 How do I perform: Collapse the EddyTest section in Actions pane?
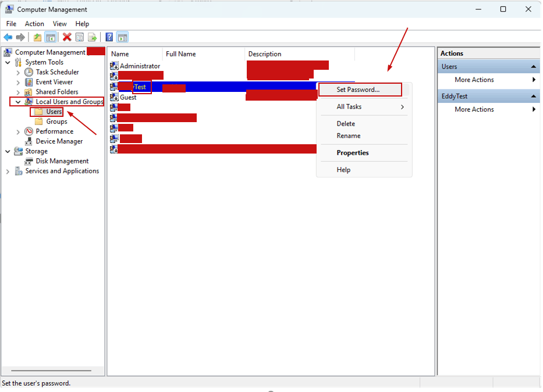[533, 96]
